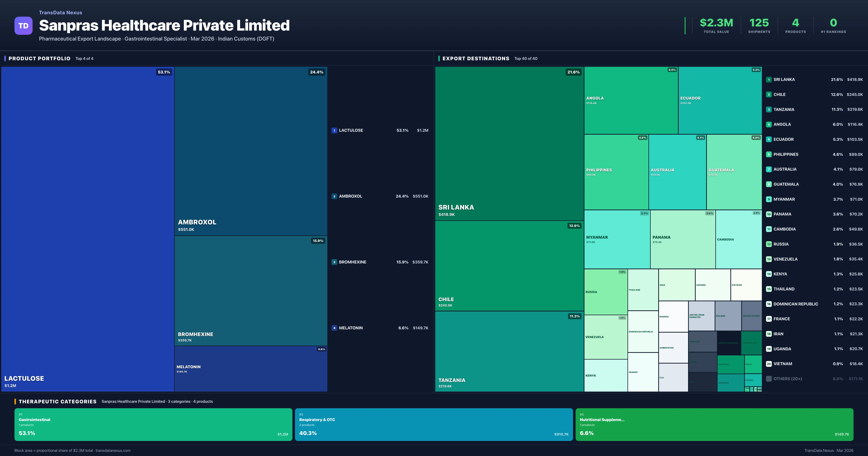Open the Gastrointestinal category card
868x456 pixels.
[153, 424]
